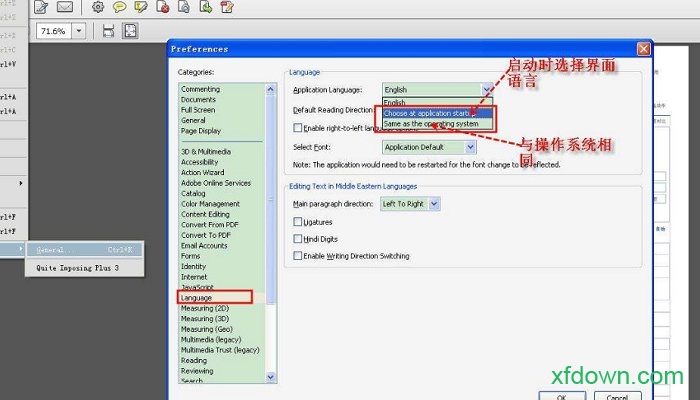Image resolution: width=700 pixels, height=400 pixels.
Task: Select the highlight text tool icon
Action: 140,8
